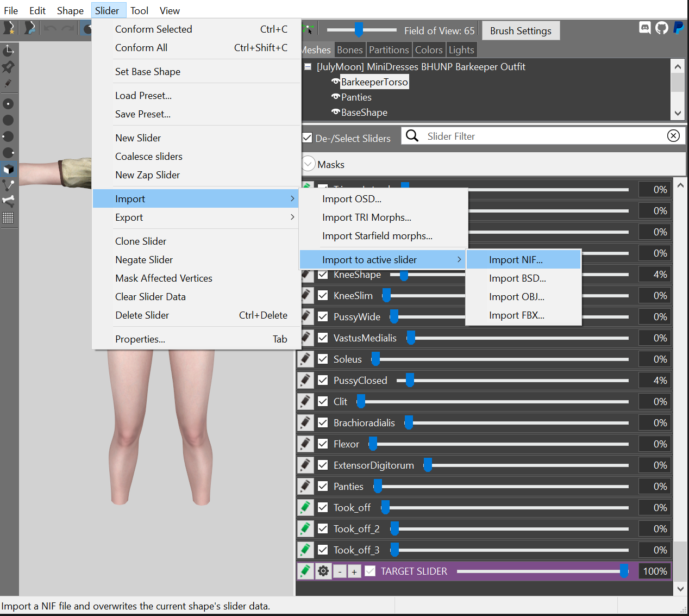The width and height of the screenshot is (689, 616).
Task: Uncheck the KneeShape slider checkbox
Action: click(323, 274)
